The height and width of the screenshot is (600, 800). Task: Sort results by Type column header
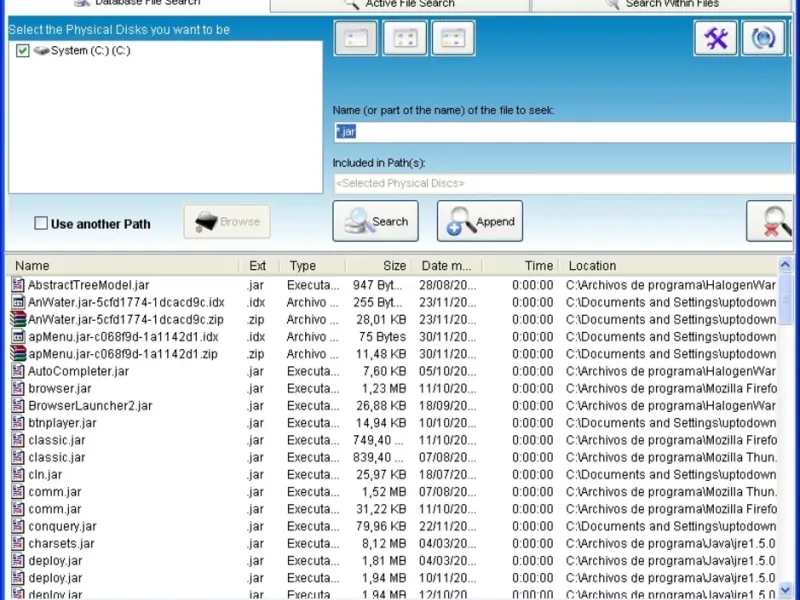[312, 266]
